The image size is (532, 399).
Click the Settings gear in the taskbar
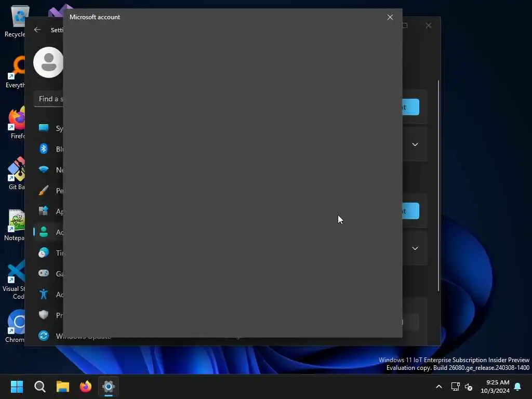coord(109,387)
